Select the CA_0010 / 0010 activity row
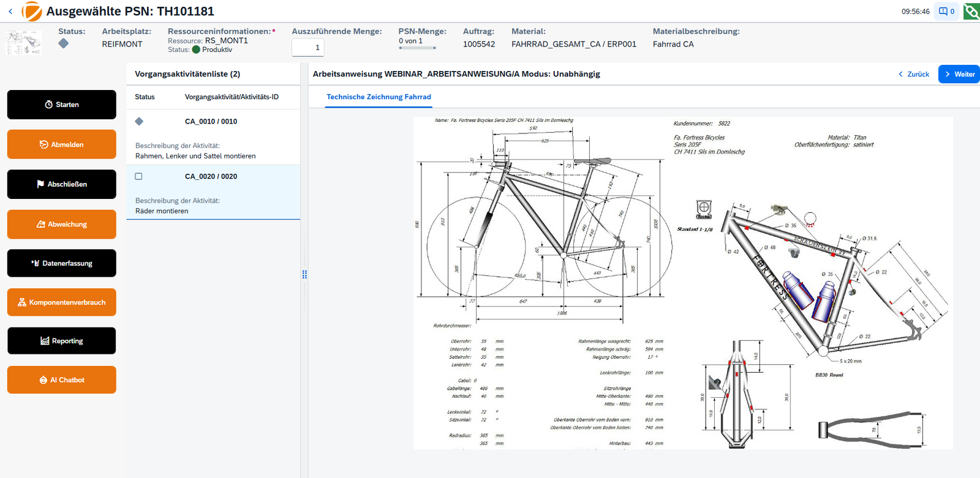The width and height of the screenshot is (980, 478). click(213, 137)
